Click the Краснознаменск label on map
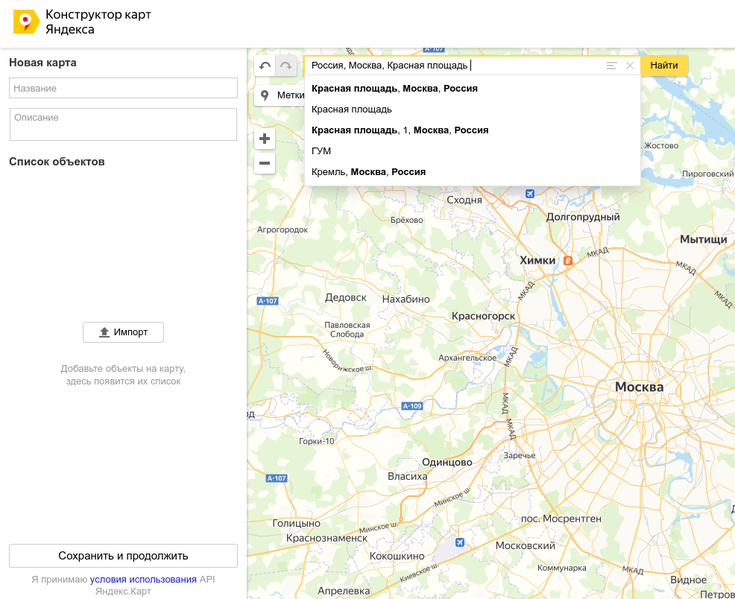Image resolution: width=735 pixels, height=599 pixels. (x=327, y=539)
